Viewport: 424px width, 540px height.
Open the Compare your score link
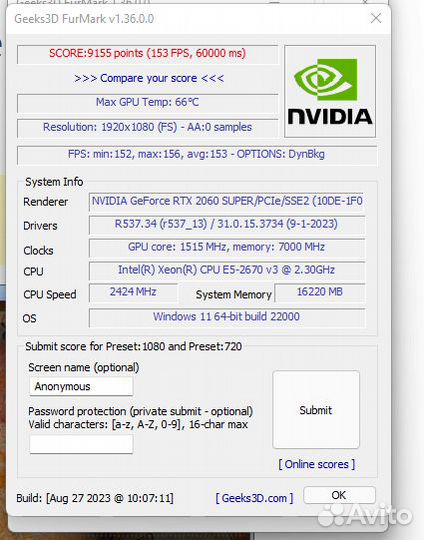pos(149,78)
